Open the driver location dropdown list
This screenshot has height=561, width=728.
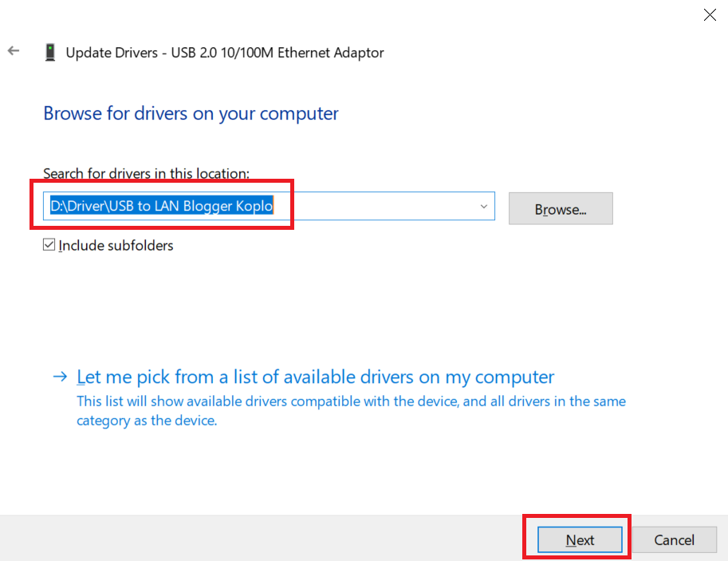tap(483, 206)
